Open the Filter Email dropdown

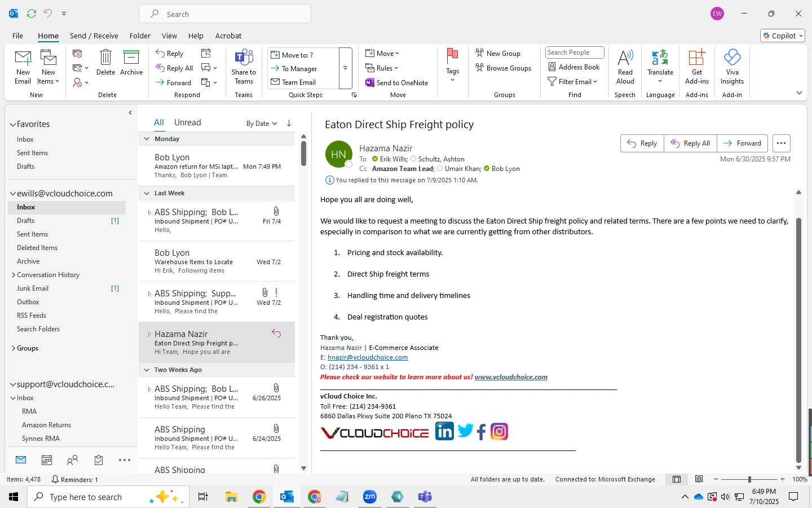[x=572, y=82]
